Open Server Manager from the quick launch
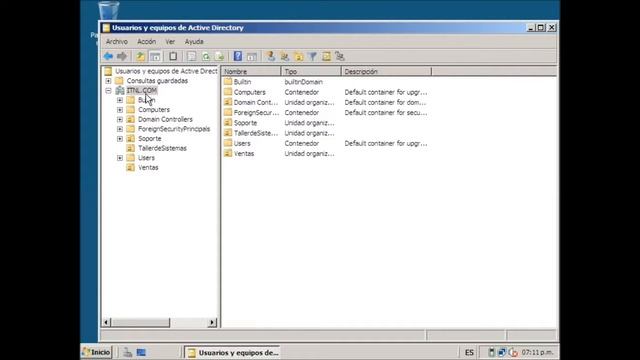 [x=127, y=352]
